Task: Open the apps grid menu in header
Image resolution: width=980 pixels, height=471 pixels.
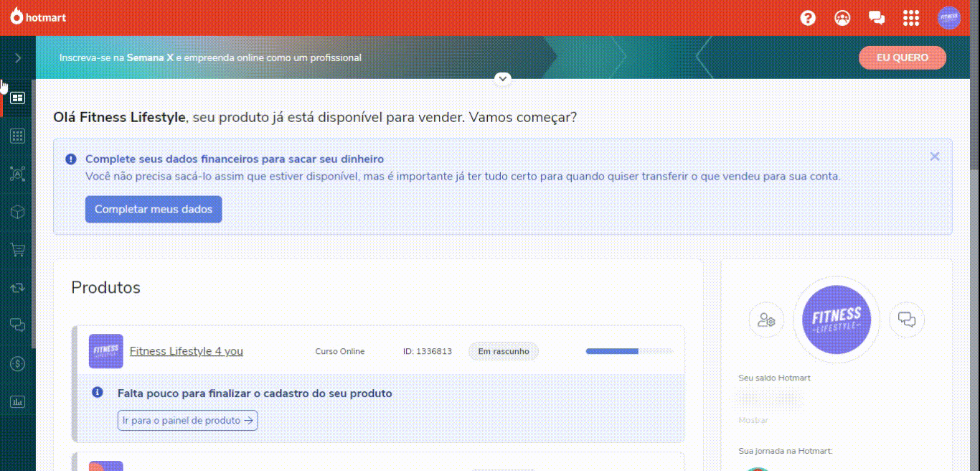Action: pos(911,18)
